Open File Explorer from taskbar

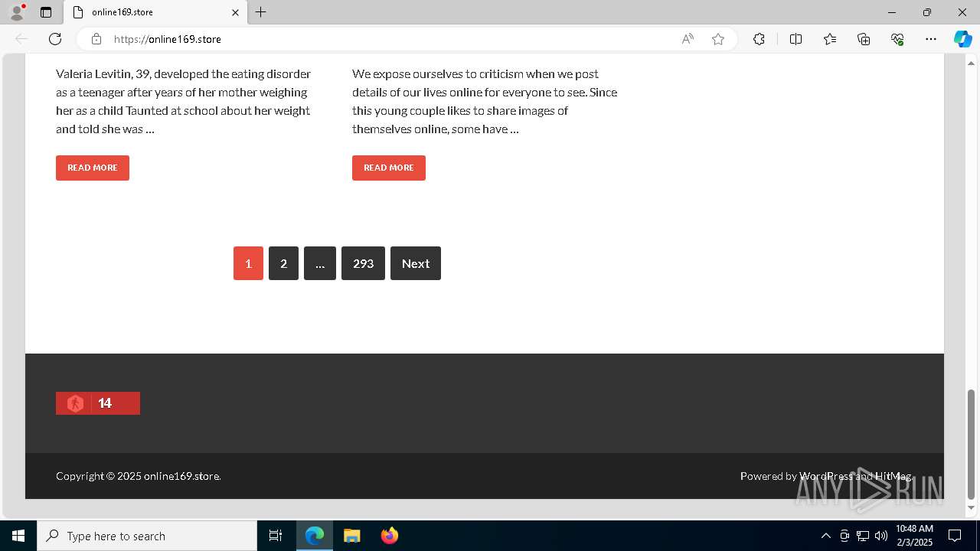pos(352,536)
